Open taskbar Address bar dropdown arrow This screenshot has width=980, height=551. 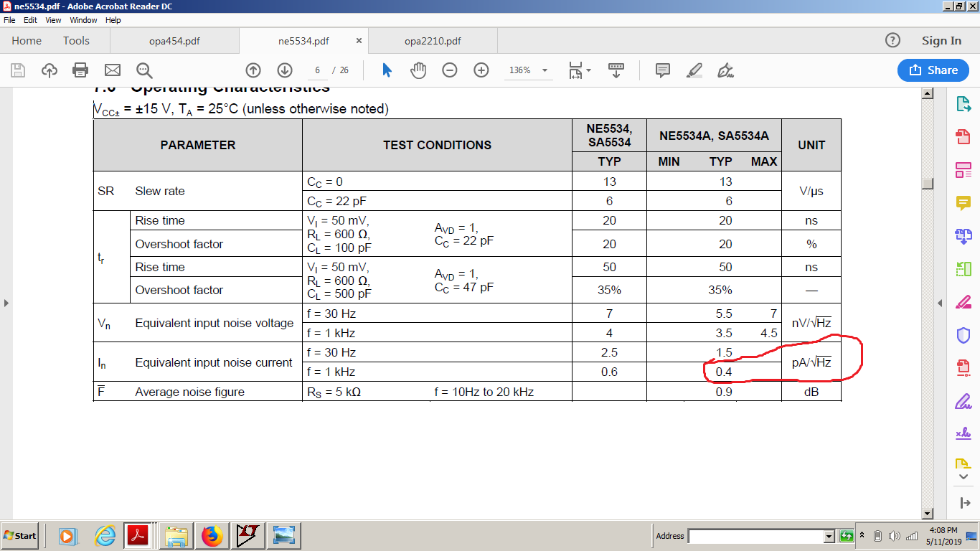[829, 536]
